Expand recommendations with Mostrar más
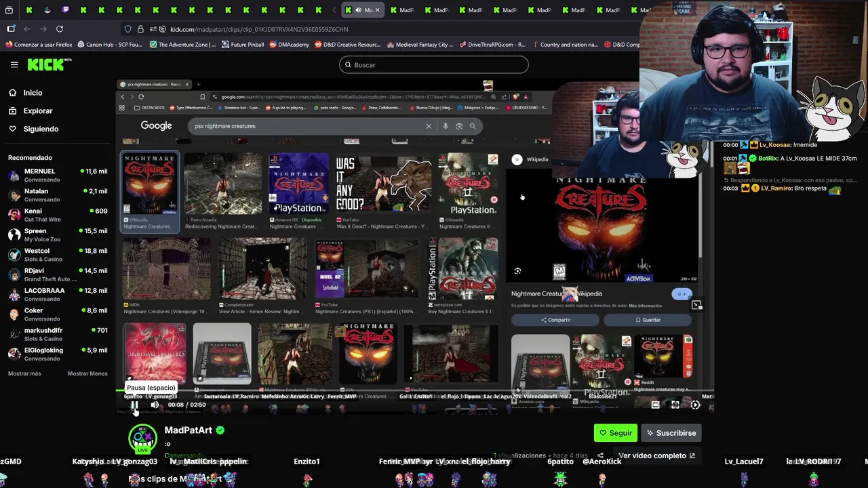Viewport: 868px width, 488px height. click(x=24, y=373)
